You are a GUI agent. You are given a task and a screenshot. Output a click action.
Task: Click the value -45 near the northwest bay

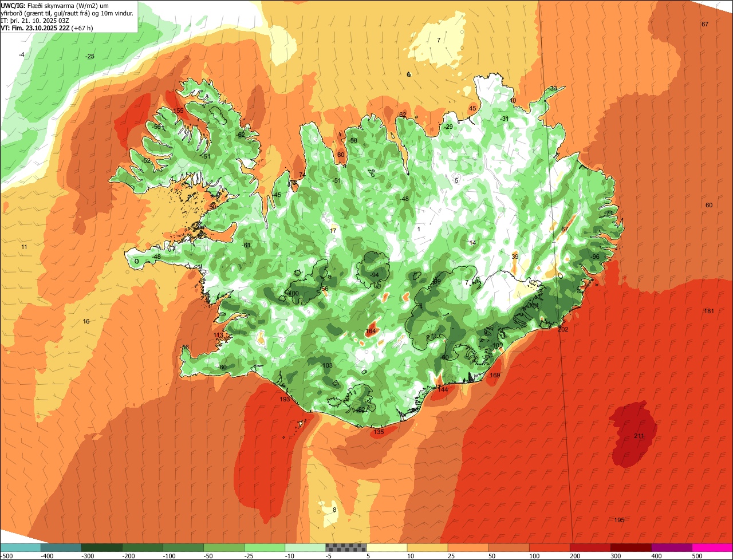[x=277, y=195]
